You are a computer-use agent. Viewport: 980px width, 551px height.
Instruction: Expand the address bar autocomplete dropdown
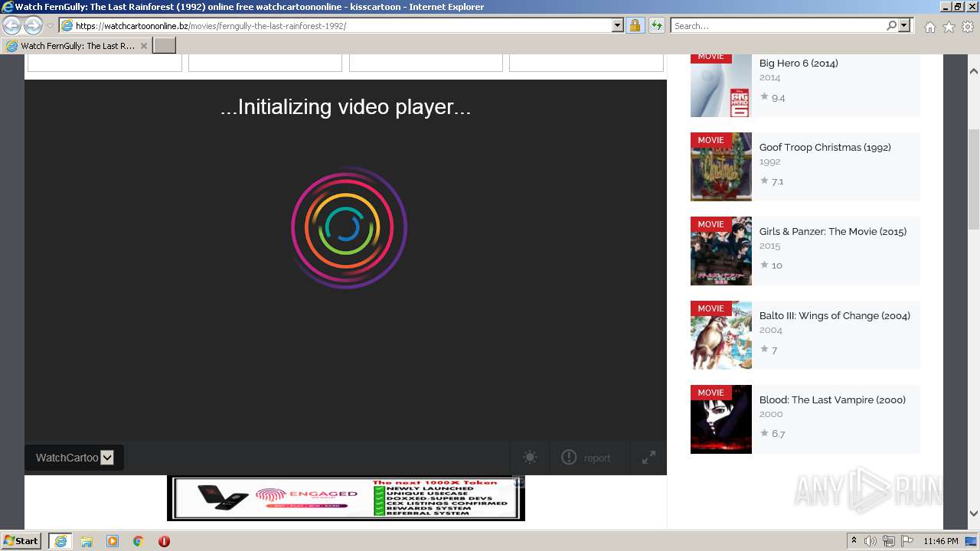click(x=617, y=26)
